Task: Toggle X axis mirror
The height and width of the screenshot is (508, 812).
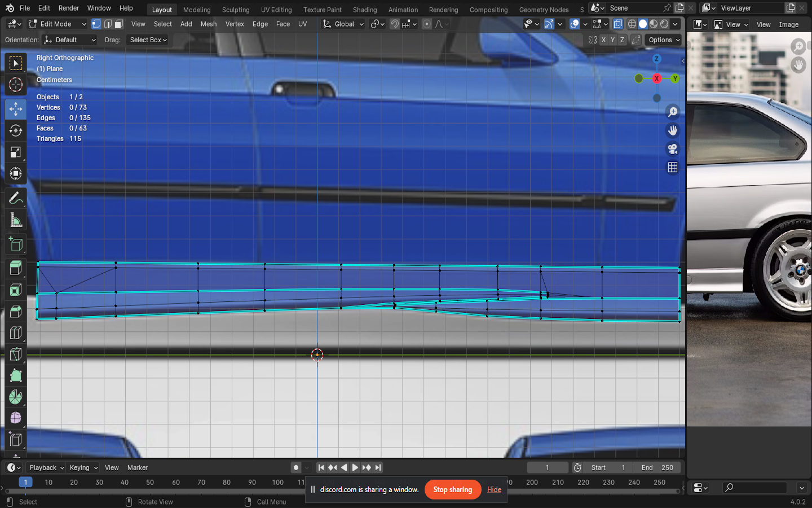Action: point(603,40)
